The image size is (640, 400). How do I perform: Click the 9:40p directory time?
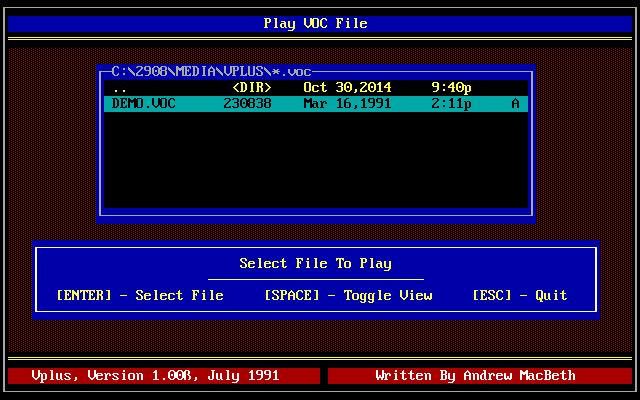451,88
